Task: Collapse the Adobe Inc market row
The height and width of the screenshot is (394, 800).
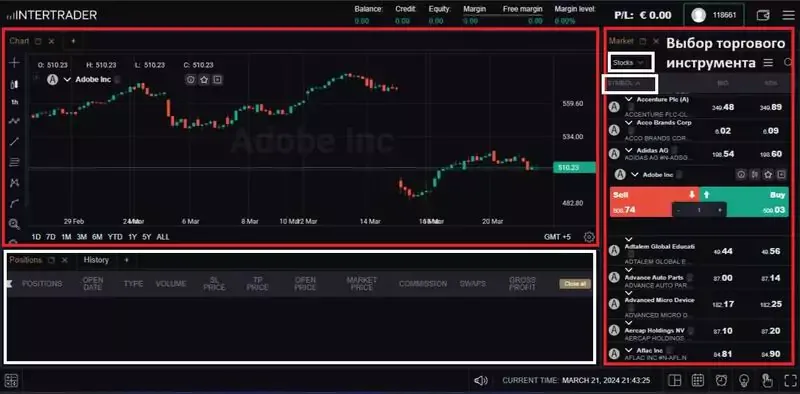Action: pyautogui.click(x=635, y=175)
